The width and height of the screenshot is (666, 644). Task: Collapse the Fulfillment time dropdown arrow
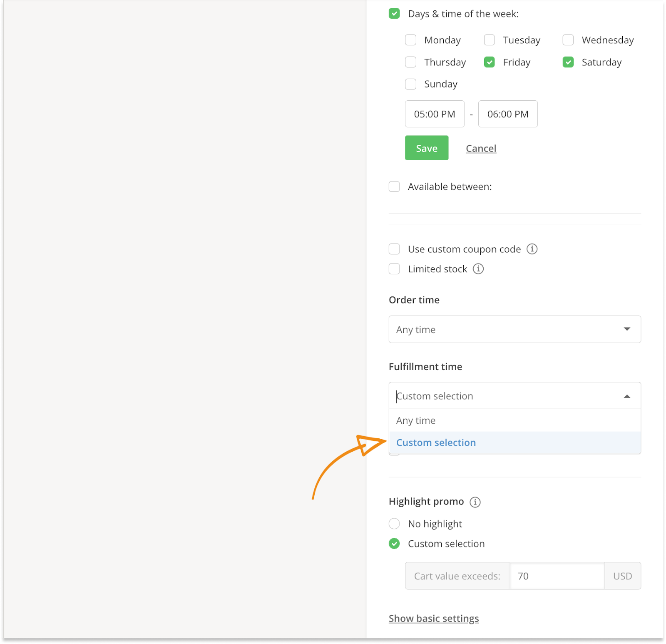[x=627, y=396]
